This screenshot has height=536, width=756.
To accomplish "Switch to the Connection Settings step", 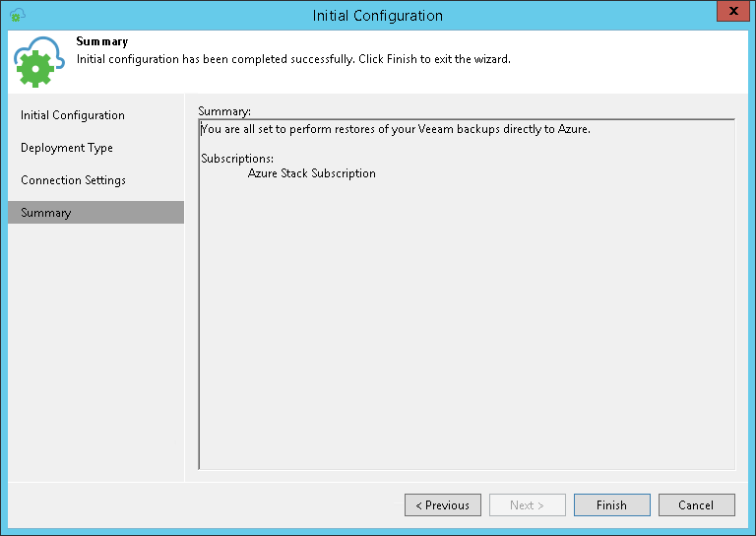I will point(73,180).
